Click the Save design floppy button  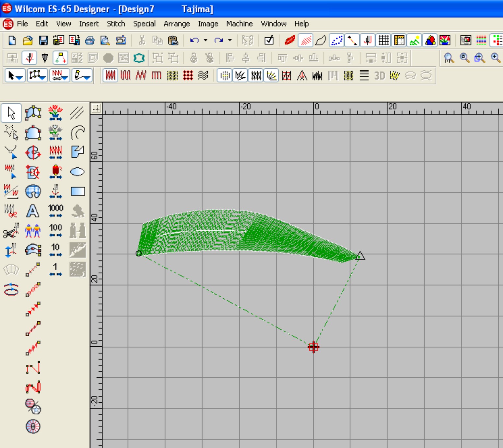[x=43, y=40]
